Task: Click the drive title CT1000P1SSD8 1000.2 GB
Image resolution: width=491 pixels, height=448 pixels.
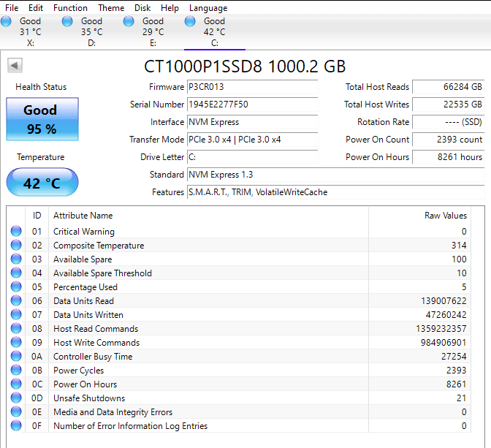Action: pyautogui.click(x=245, y=67)
